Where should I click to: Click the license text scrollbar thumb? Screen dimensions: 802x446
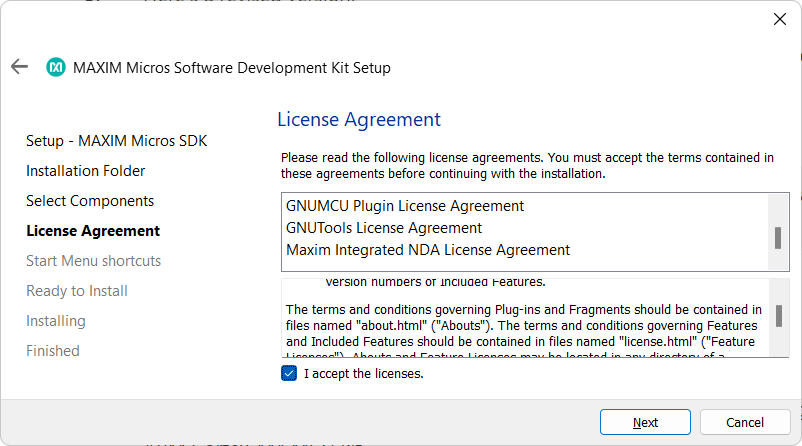[779, 316]
